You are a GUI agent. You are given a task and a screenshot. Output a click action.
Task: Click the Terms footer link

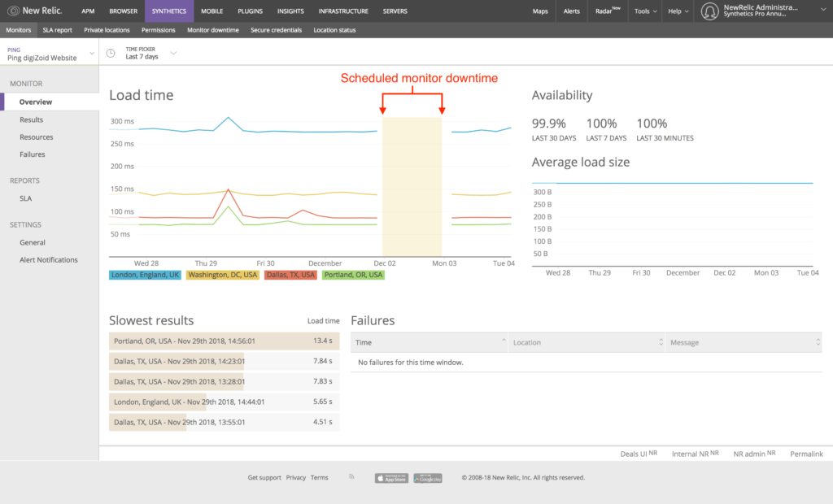click(319, 477)
